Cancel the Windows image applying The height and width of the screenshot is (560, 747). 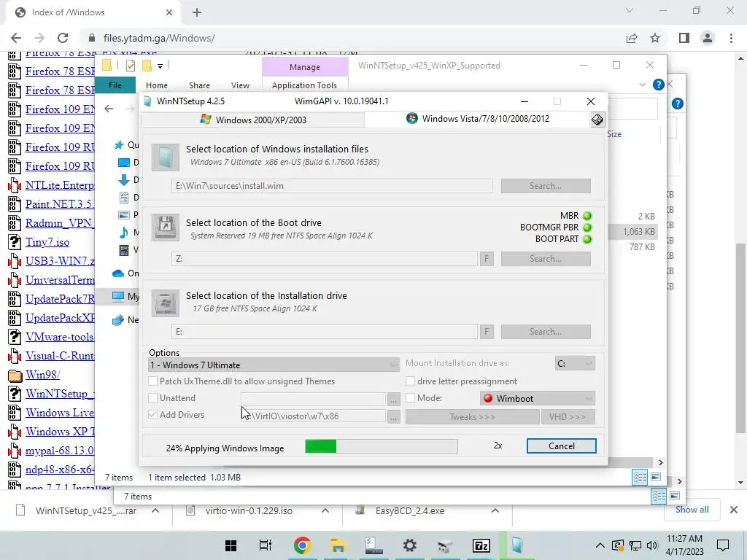[561, 446]
